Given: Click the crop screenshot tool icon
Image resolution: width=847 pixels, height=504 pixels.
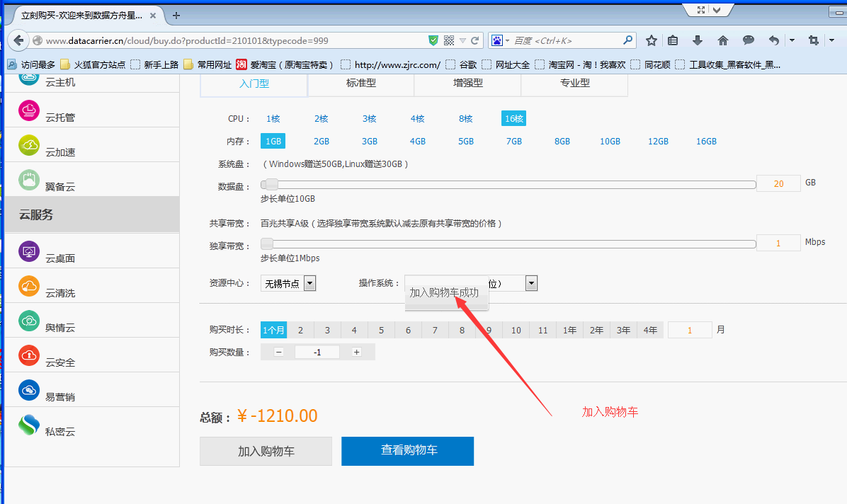Looking at the screenshot, I should click(x=814, y=40).
